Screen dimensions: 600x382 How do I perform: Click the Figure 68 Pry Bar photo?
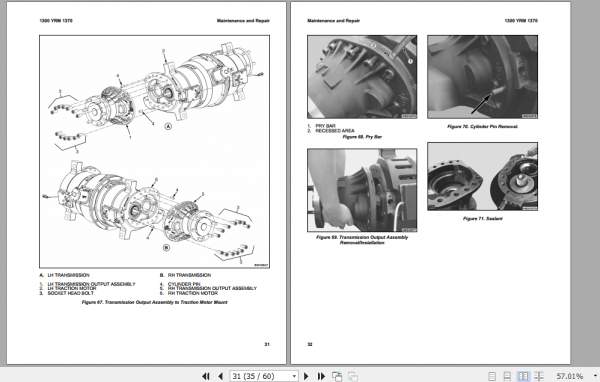point(362,77)
